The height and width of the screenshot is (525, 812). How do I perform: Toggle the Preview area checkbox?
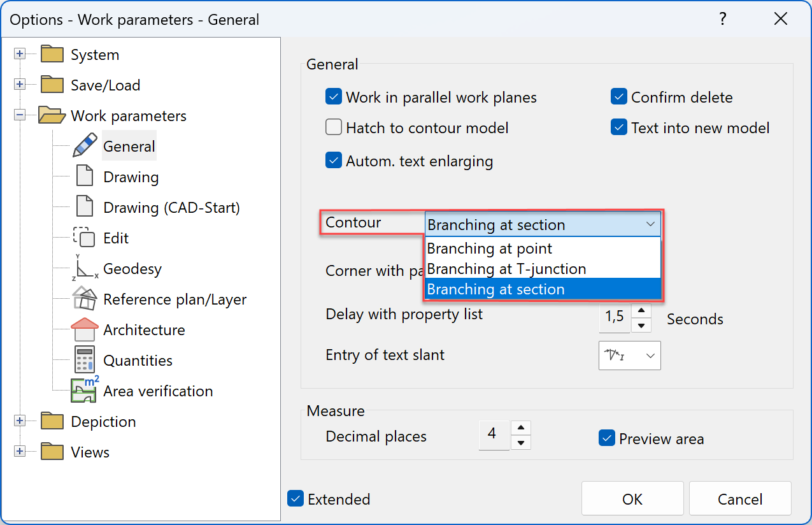click(x=607, y=439)
